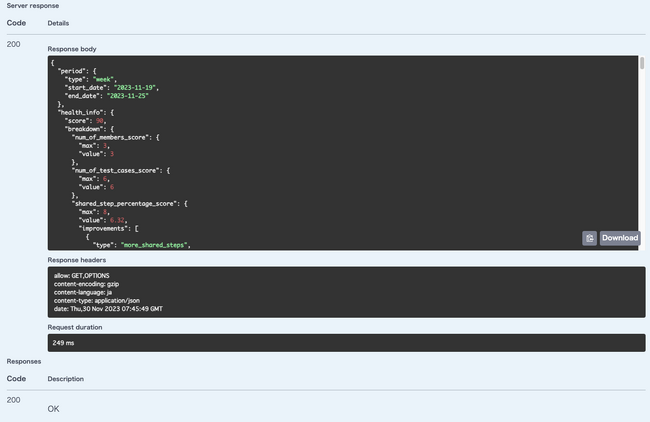Click the "more_shared_steps" type value
Viewport: 650px width, 422px height.
[154, 244]
